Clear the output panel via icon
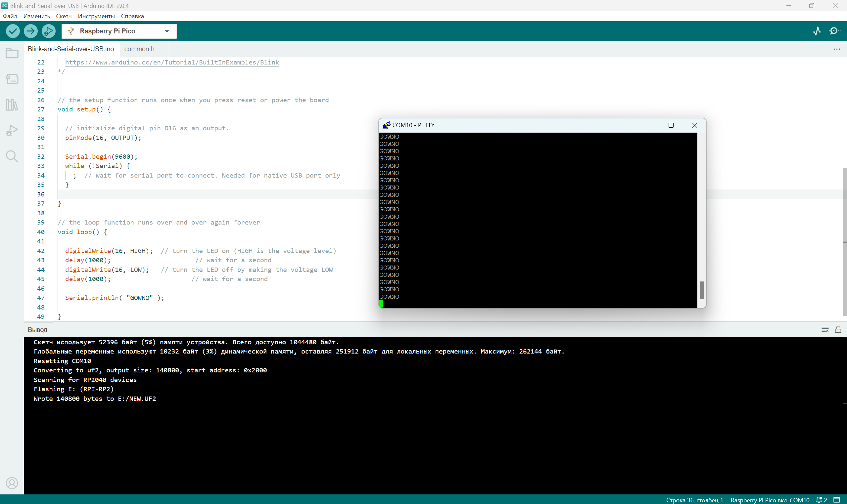Image resolution: width=847 pixels, height=504 pixels. (825, 329)
